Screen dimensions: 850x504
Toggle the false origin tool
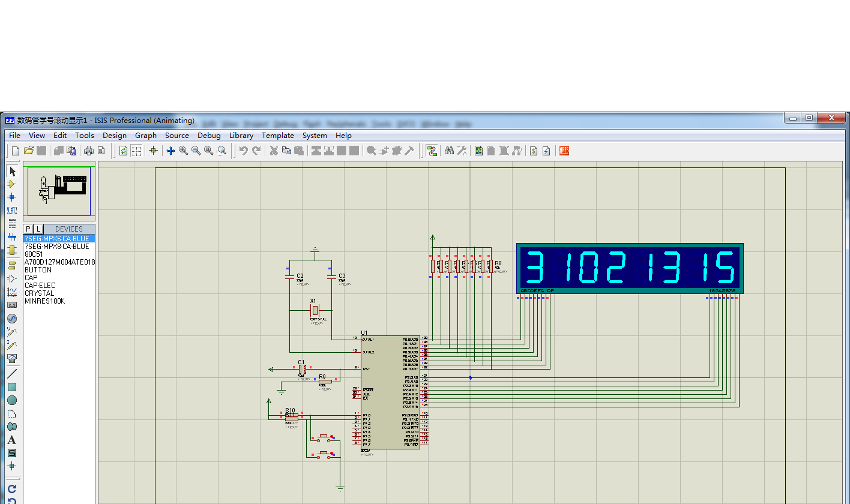click(153, 151)
